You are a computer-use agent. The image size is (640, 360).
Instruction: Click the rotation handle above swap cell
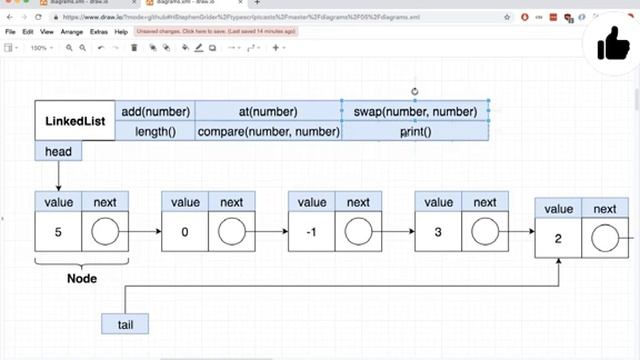pos(415,91)
